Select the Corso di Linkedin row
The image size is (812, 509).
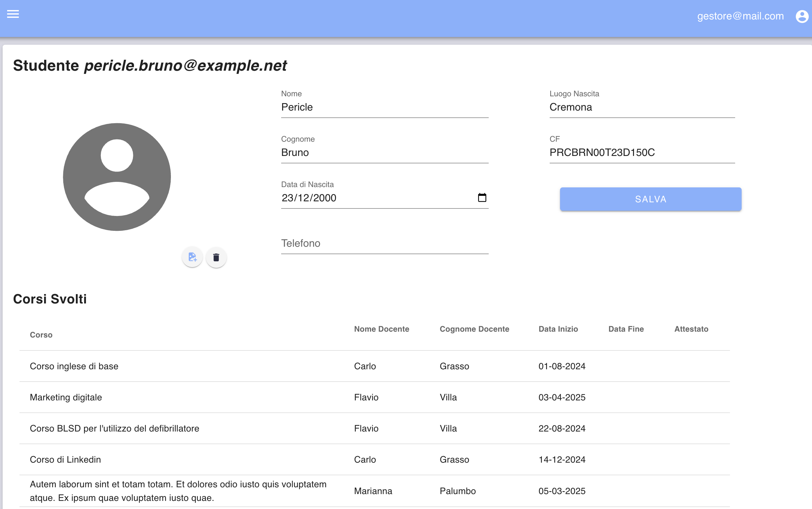coord(65,459)
